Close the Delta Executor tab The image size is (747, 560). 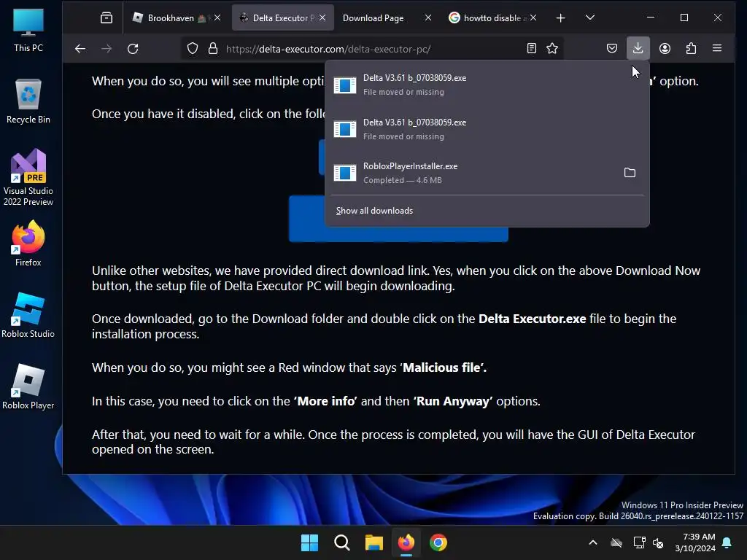322,17
